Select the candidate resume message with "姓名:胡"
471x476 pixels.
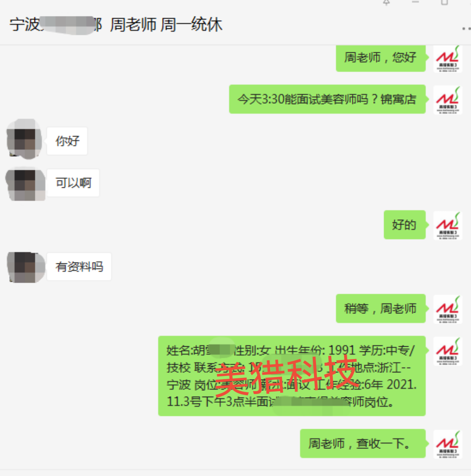click(x=292, y=376)
